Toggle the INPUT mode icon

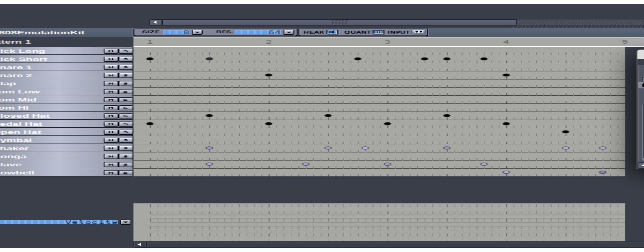tap(419, 32)
